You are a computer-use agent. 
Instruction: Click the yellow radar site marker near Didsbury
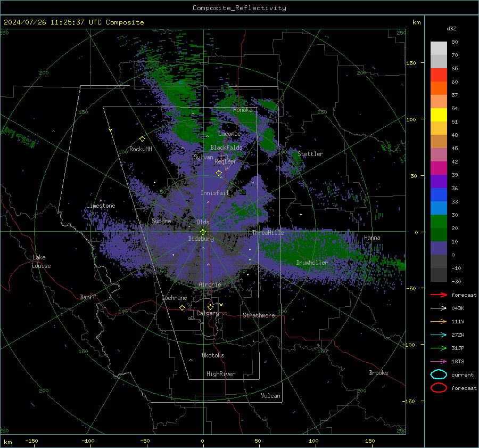click(203, 232)
